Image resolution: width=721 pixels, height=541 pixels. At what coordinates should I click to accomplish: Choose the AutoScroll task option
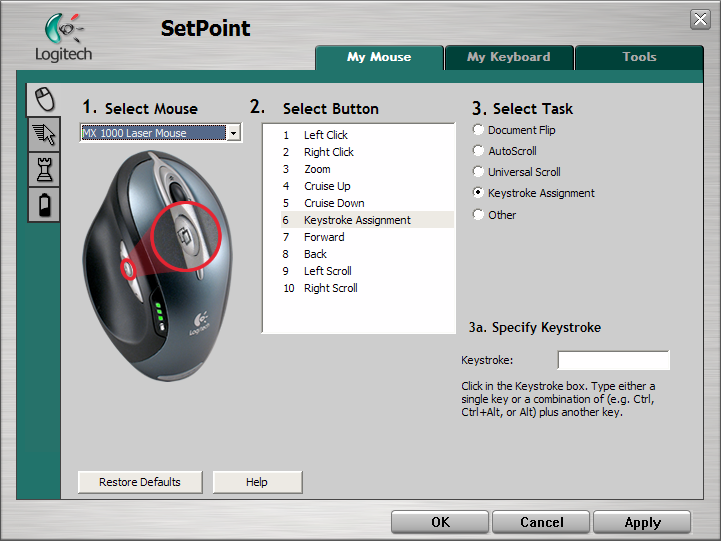(479, 151)
